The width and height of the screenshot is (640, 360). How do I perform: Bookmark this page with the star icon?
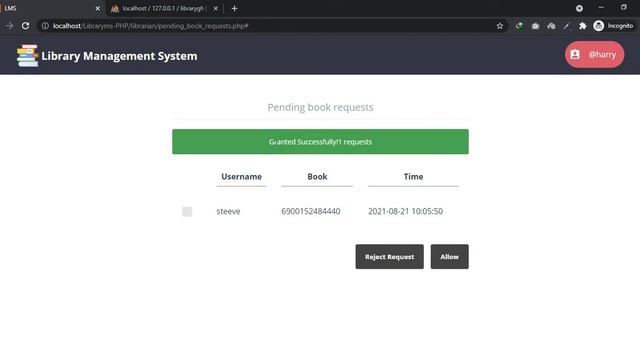(x=500, y=26)
